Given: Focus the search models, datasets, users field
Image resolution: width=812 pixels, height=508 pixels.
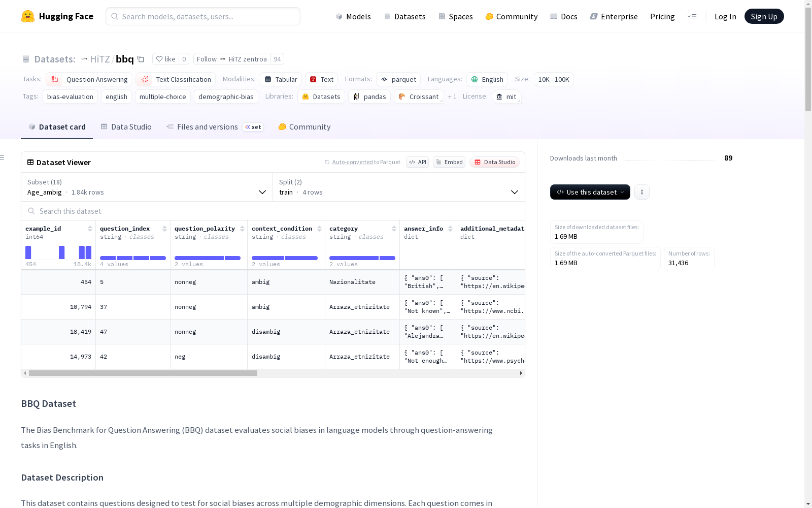Looking at the screenshot, I should pyautogui.click(x=203, y=16).
